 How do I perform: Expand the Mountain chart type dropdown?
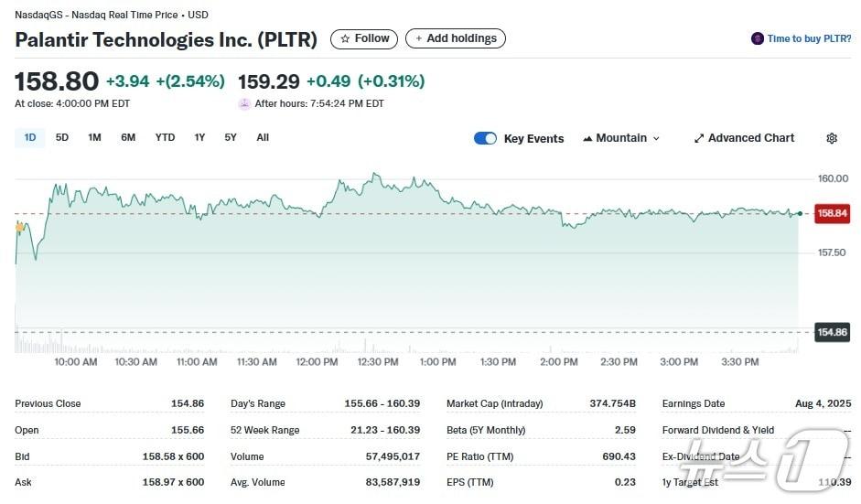click(656, 138)
